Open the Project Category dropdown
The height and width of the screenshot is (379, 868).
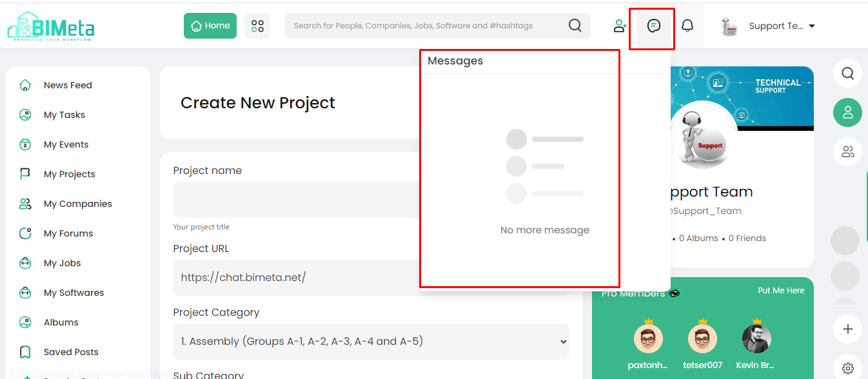[x=371, y=342]
